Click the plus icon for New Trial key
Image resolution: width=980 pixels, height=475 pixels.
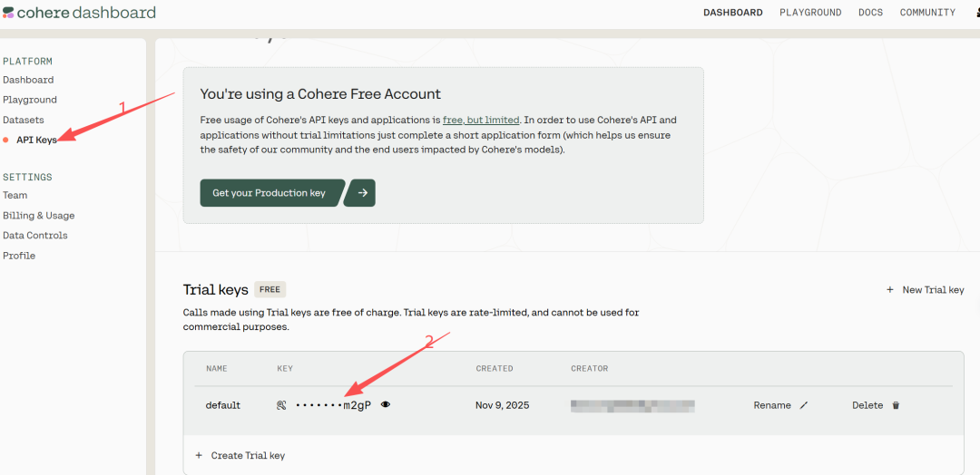coord(890,289)
